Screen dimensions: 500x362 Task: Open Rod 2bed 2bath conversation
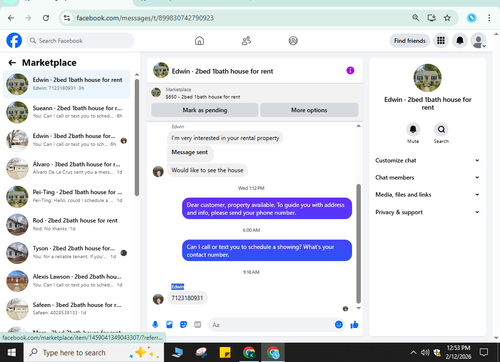pos(67,224)
